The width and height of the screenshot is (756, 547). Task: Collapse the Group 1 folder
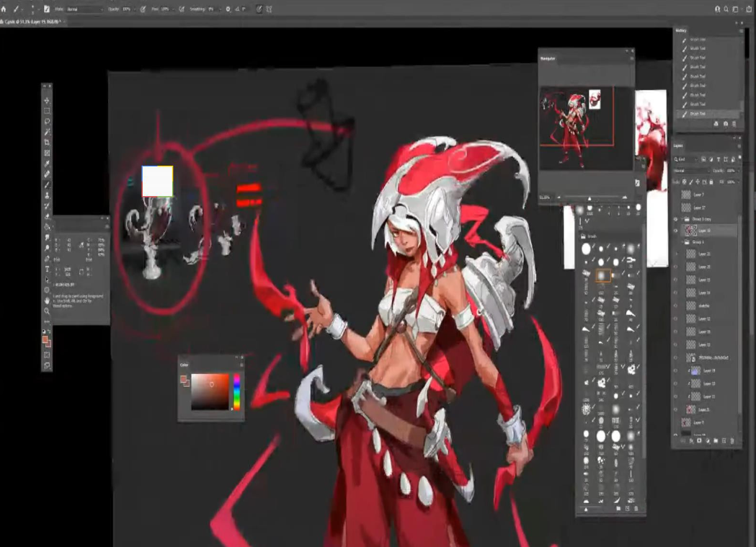[682, 242]
